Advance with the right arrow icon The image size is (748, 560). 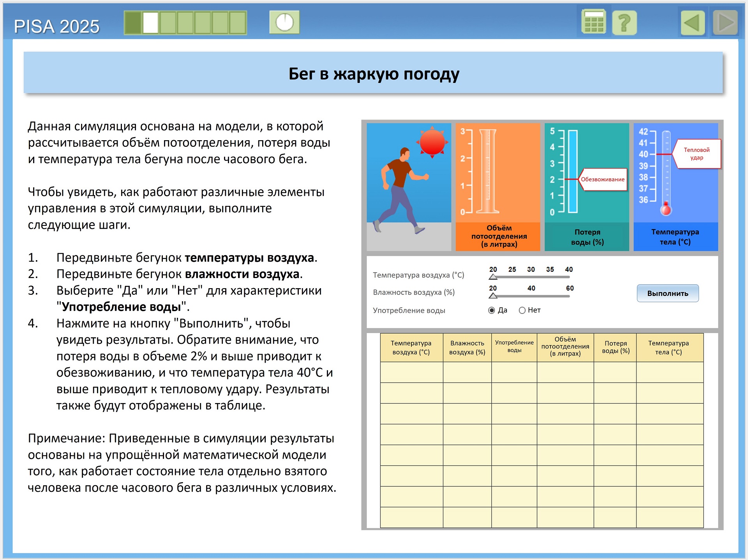[725, 23]
